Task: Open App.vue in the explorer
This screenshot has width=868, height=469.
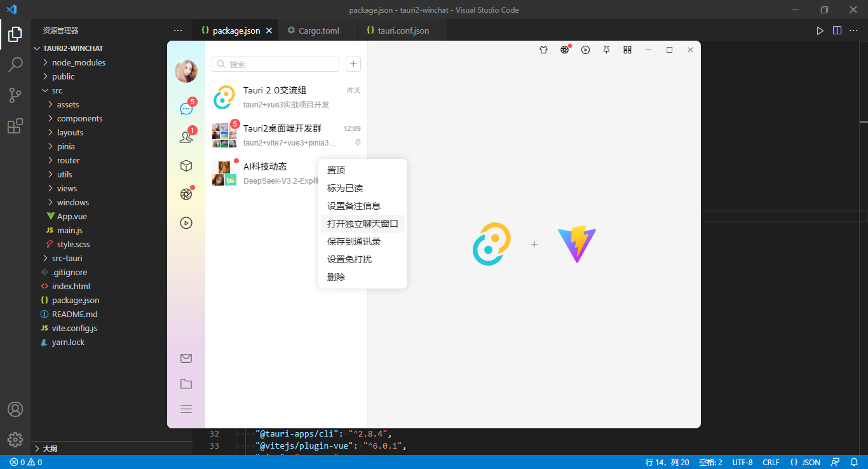Action: (112, 216)
